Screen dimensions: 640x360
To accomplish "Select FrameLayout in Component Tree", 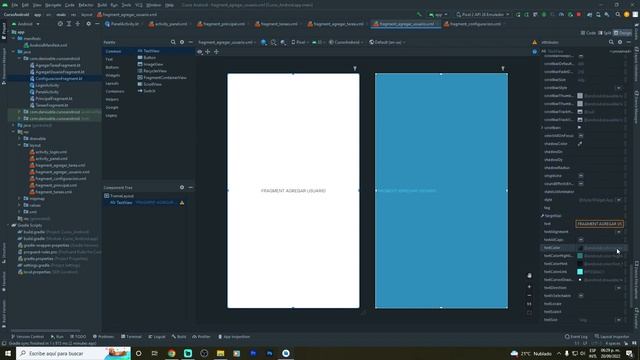I will coord(119,196).
